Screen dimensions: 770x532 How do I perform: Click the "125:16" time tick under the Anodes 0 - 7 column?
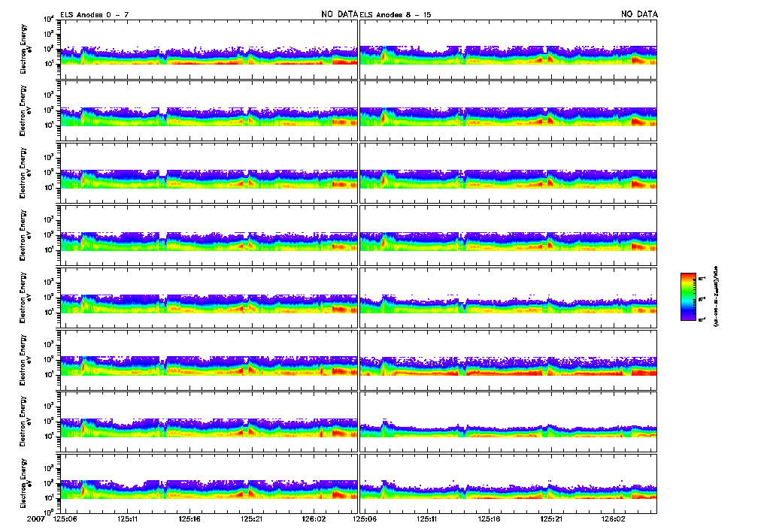pyautogui.click(x=189, y=518)
